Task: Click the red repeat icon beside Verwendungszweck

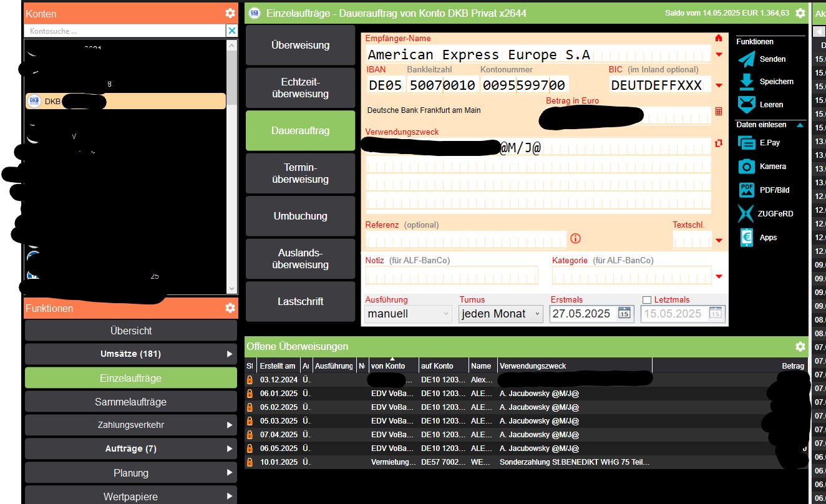Action: [x=719, y=143]
